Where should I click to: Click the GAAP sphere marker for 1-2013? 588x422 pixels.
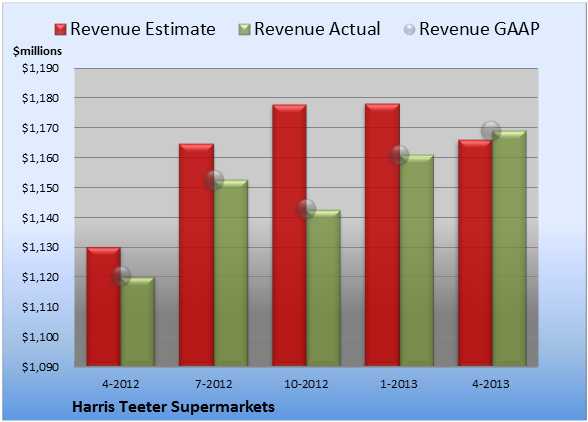(x=399, y=155)
